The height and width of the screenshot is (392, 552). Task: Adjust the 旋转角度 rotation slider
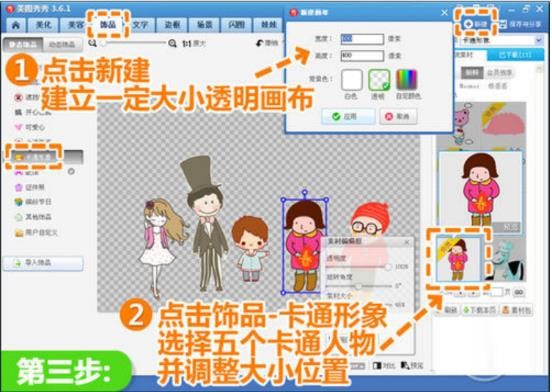358,286
